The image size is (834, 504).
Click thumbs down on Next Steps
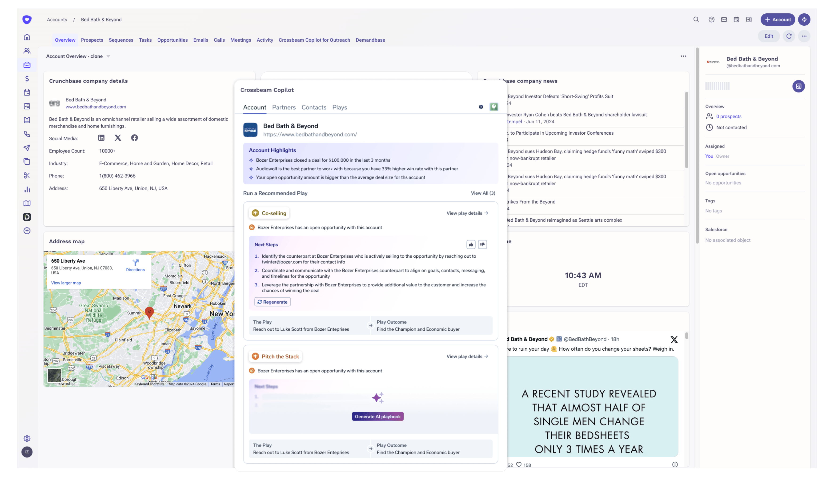click(482, 244)
